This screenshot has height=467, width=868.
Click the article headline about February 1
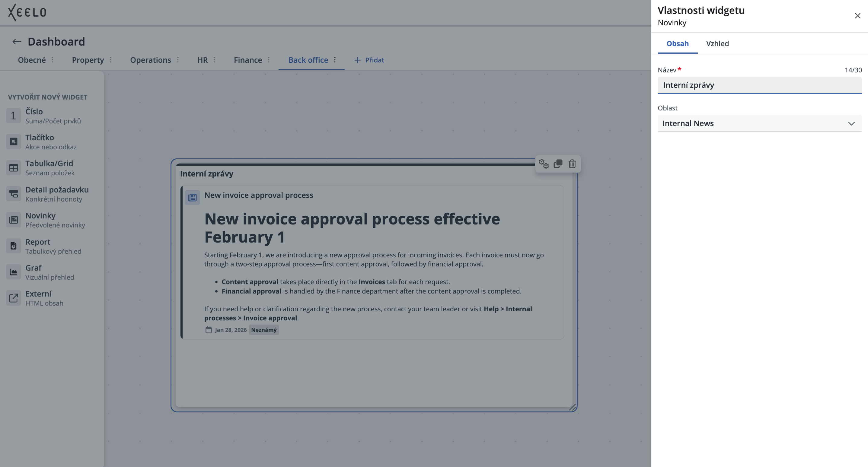coord(352,228)
